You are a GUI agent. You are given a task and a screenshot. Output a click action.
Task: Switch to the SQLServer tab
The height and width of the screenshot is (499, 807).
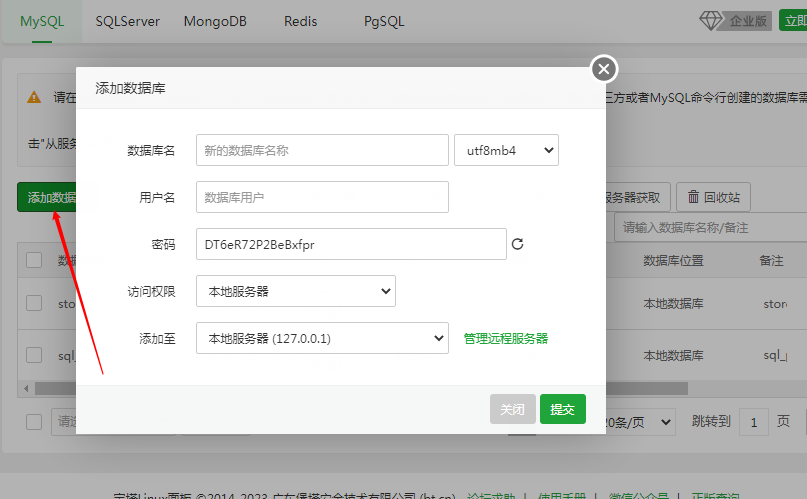[128, 21]
